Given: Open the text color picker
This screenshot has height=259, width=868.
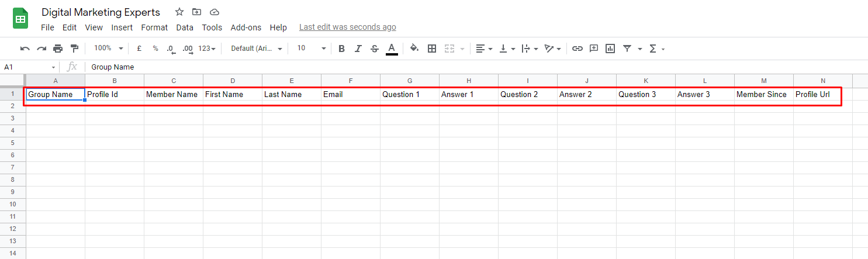Looking at the screenshot, I should pos(392,49).
